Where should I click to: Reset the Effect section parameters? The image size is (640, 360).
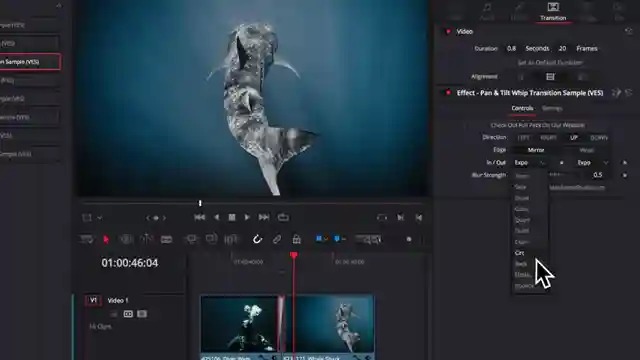click(x=629, y=93)
